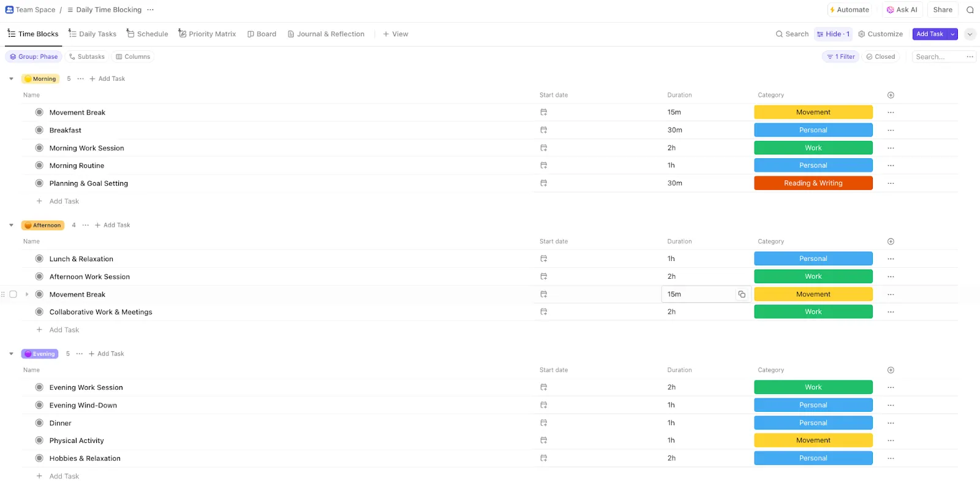The image size is (980, 500).
Task: Click the Customize gear icon
Action: [861, 34]
